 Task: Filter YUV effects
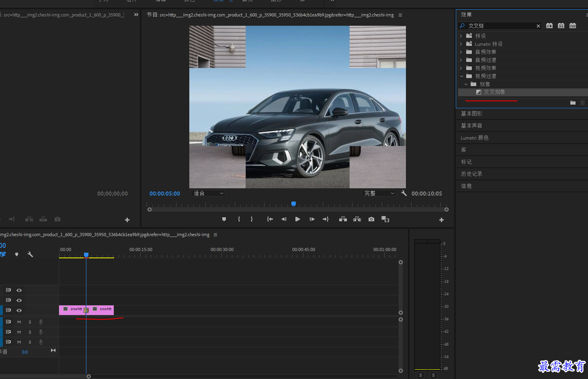pos(573,26)
